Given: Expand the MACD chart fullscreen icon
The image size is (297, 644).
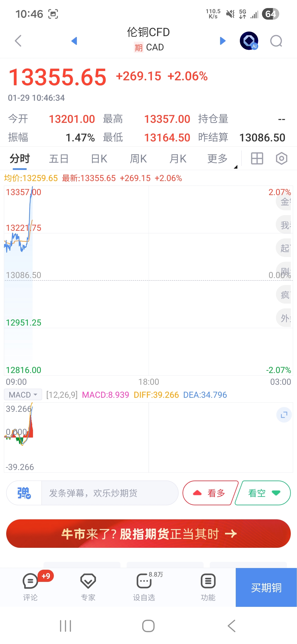Looking at the screenshot, I should click(x=284, y=415).
